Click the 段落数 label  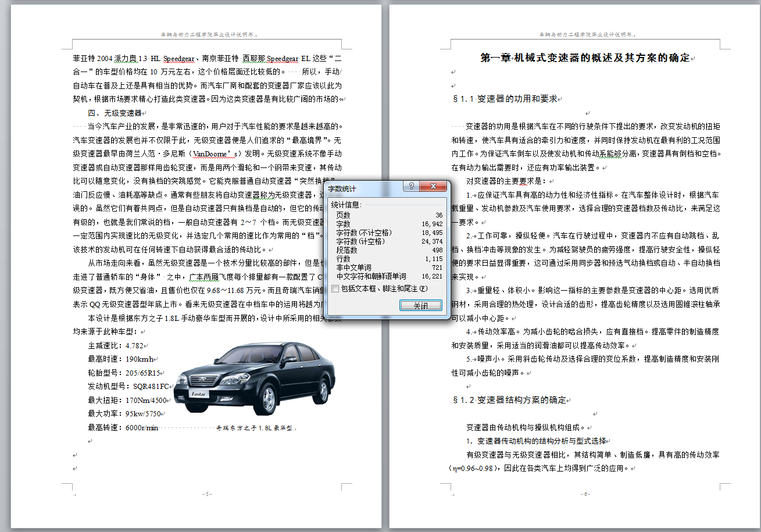pos(347,250)
